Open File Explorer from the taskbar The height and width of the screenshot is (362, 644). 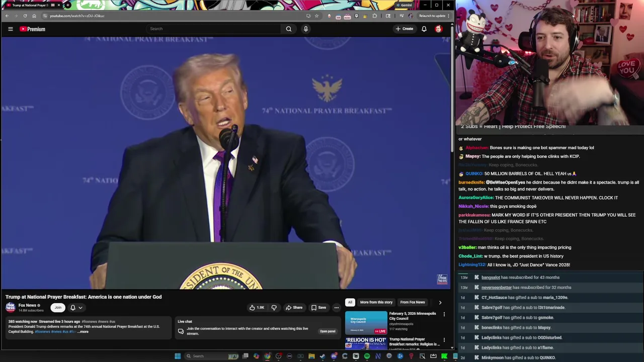click(x=311, y=356)
